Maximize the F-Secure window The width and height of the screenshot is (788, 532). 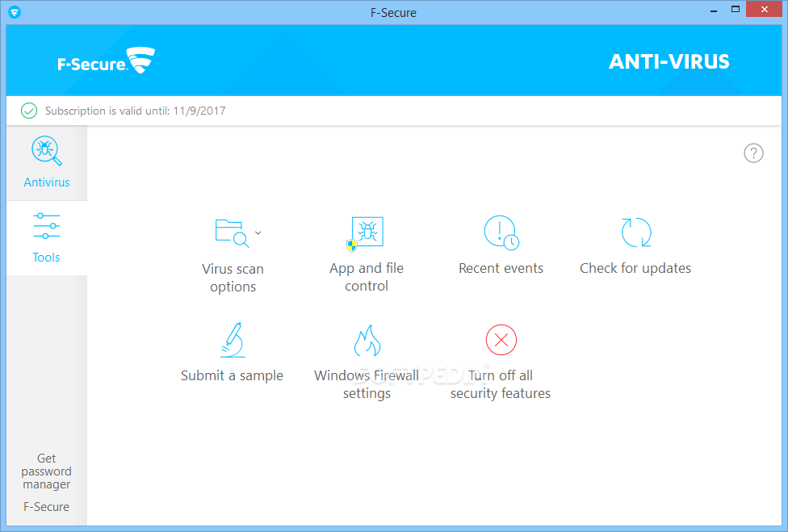[x=736, y=10]
